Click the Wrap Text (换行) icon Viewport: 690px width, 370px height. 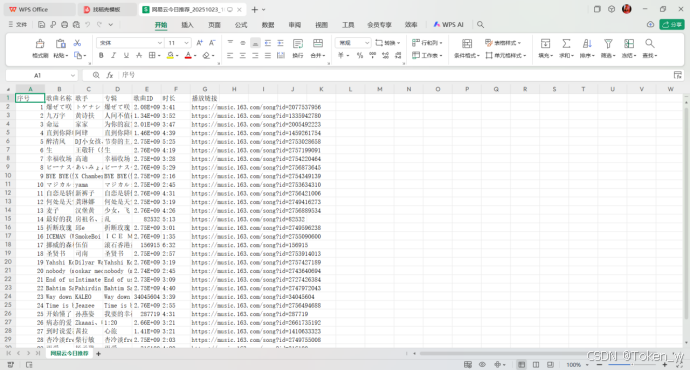tap(298, 44)
